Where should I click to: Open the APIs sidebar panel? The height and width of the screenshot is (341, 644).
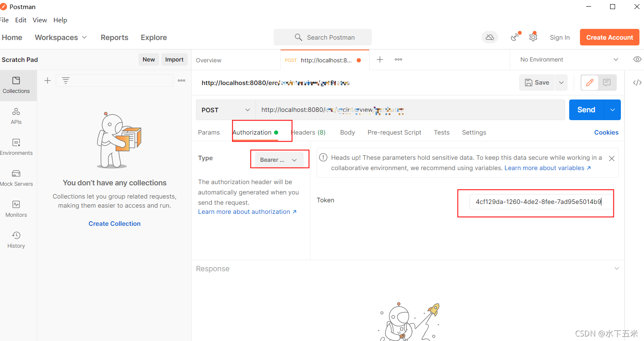(x=16, y=116)
